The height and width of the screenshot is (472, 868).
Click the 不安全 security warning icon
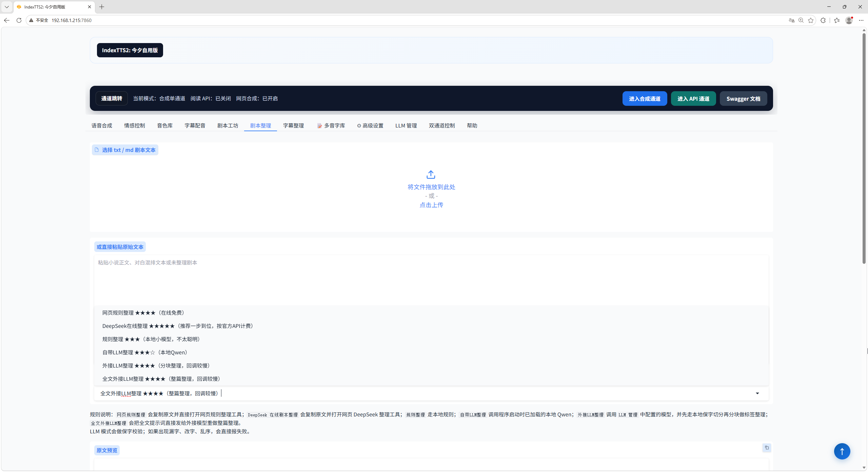31,20
